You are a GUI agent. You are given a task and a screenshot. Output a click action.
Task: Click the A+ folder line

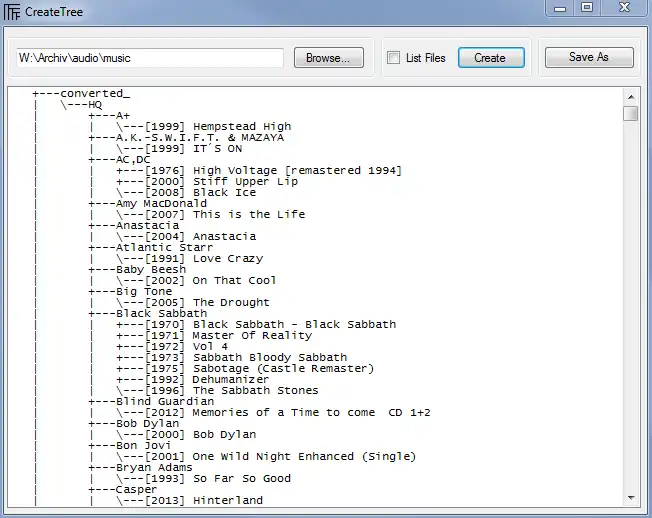click(109, 116)
